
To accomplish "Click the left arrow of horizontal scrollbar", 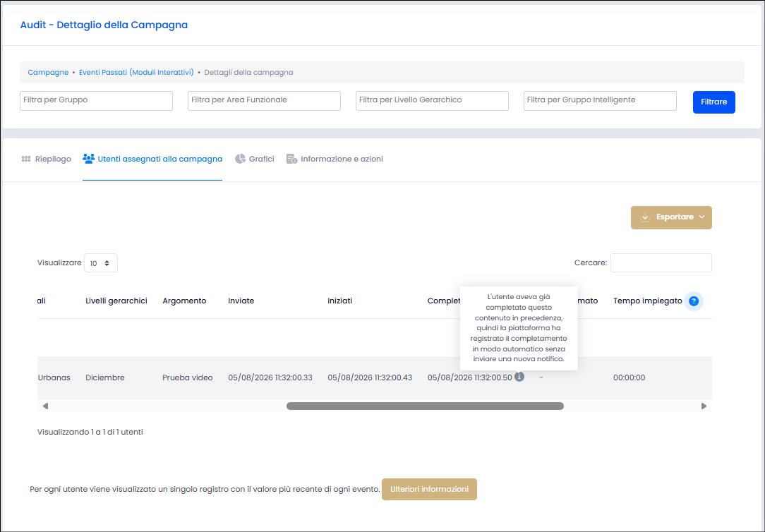I will pos(45,406).
